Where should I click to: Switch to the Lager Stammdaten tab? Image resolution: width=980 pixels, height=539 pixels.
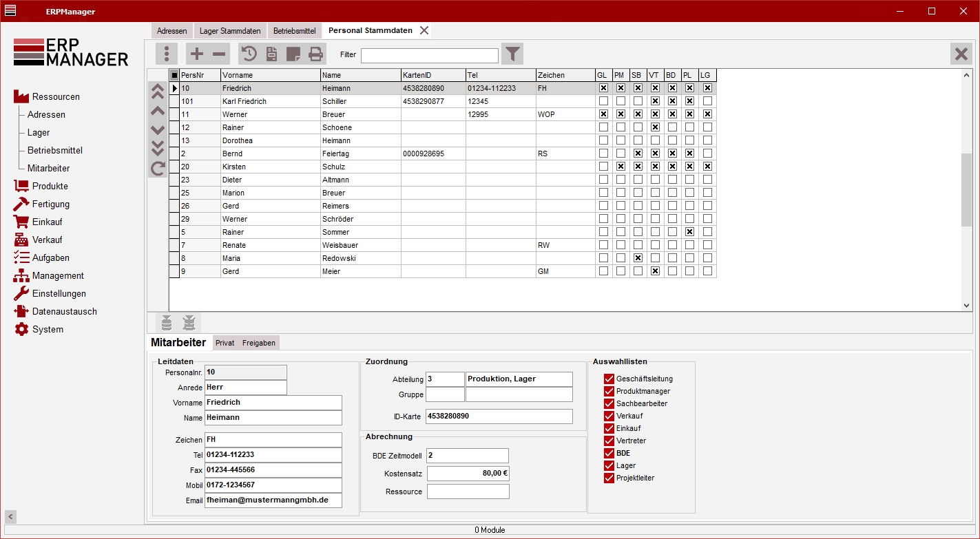click(x=230, y=31)
